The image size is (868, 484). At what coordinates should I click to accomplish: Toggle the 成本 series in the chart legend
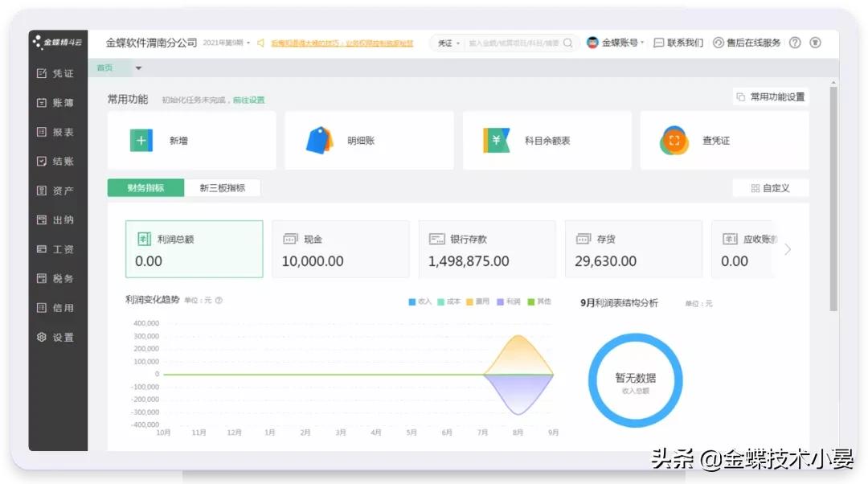pos(448,302)
